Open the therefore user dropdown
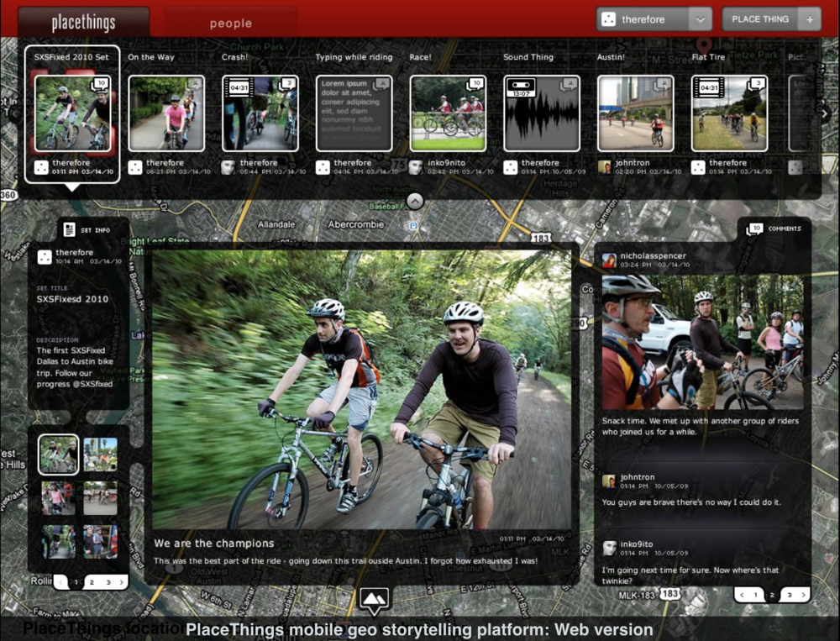840x641 pixels. pos(654,19)
